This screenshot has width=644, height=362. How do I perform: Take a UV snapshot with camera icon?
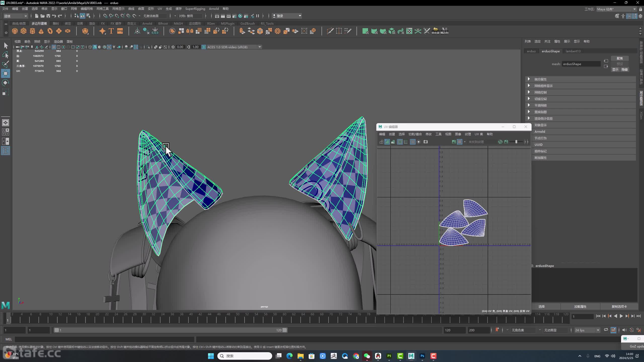(426, 142)
